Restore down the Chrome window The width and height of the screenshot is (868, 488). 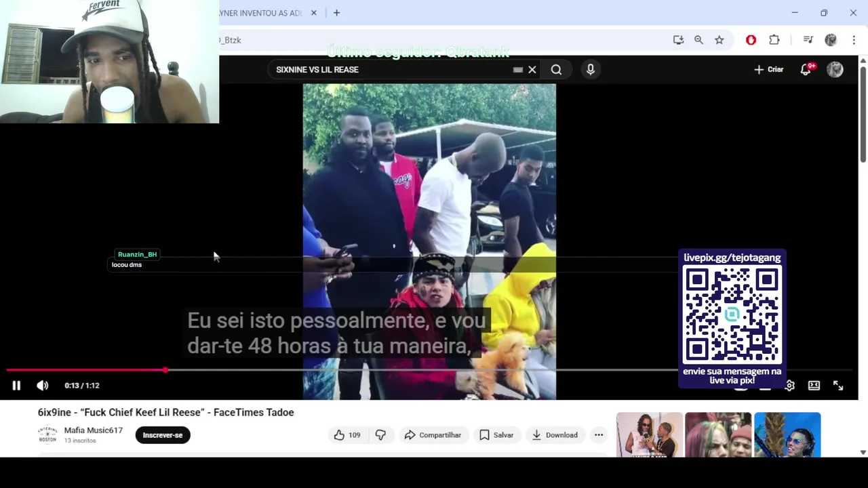pos(824,13)
